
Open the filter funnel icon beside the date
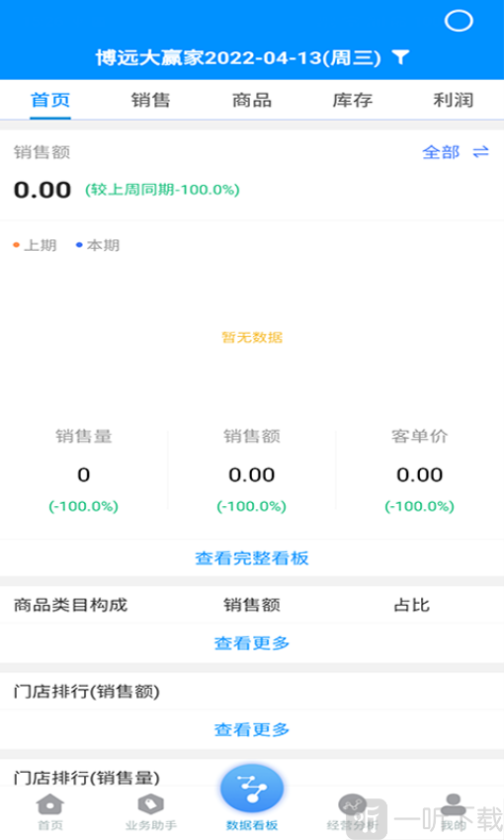pos(400,56)
